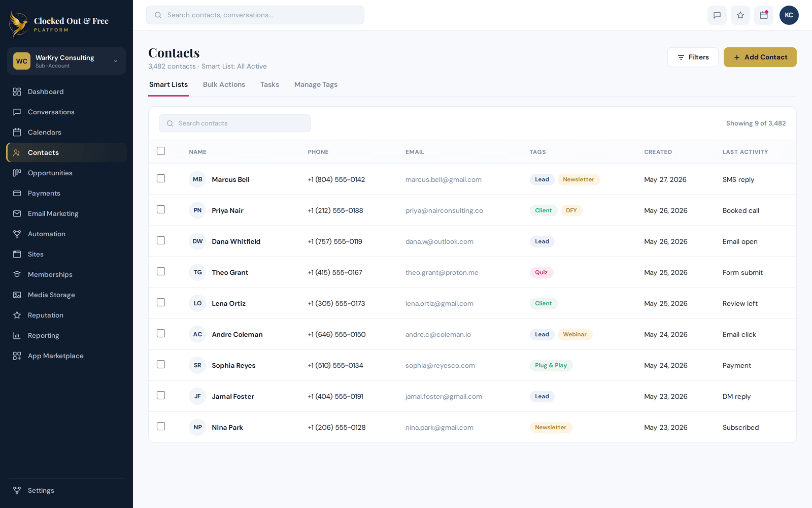Open Sophia Reyes contact name
Screen dimensions: 812x508
pyautogui.click(x=233, y=365)
